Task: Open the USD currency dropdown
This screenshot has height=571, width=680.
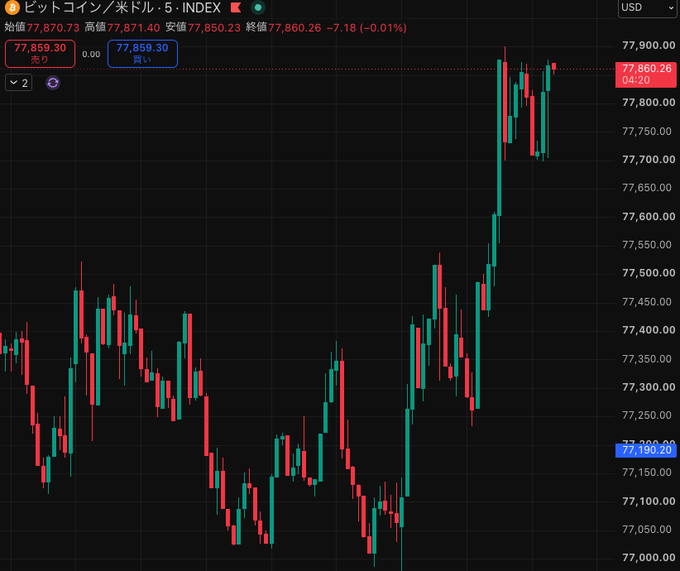Action: [x=647, y=8]
